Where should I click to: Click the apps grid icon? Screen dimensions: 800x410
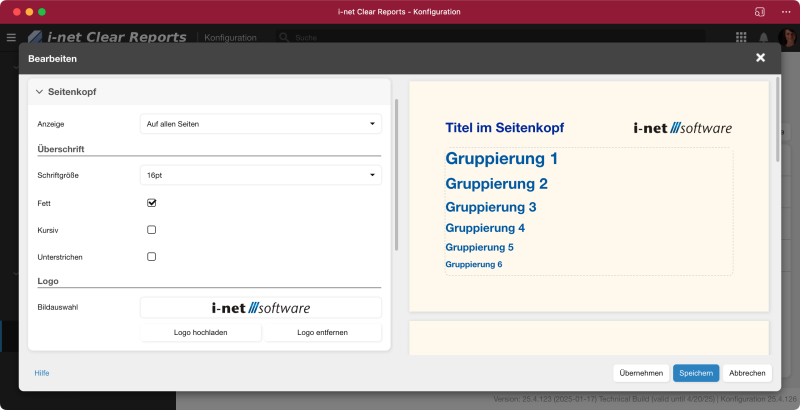tap(741, 37)
